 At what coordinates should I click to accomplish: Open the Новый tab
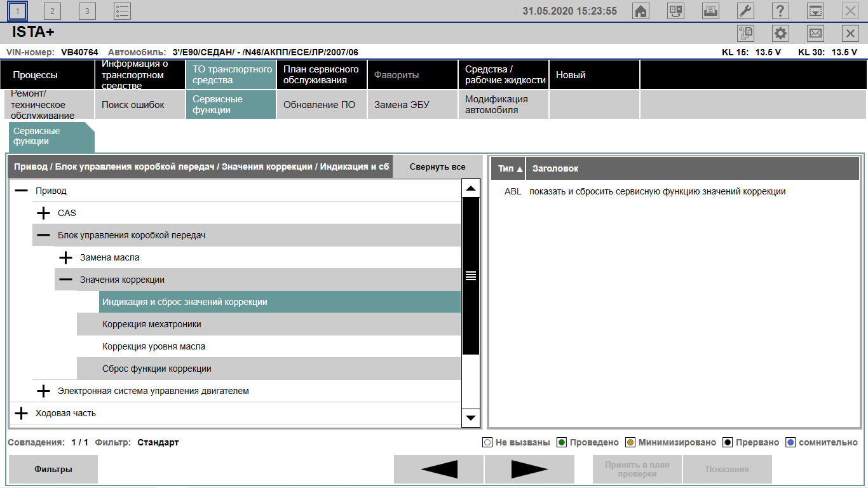pos(594,75)
